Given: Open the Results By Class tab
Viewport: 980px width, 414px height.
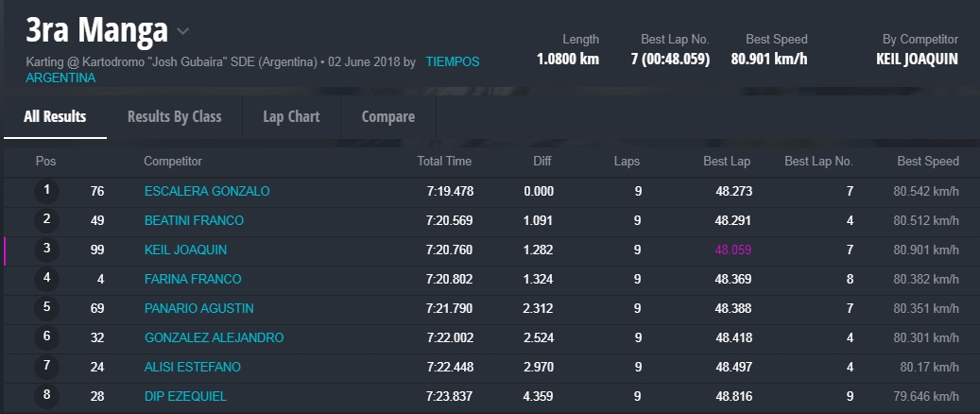Looking at the screenshot, I should (174, 117).
